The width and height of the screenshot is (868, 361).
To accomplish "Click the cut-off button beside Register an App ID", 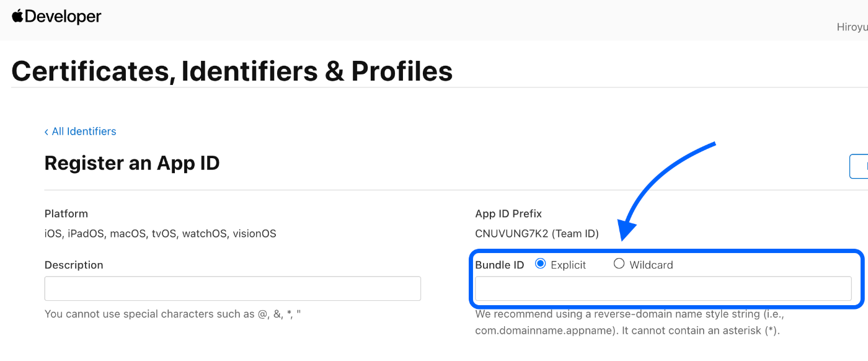I will point(859,166).
